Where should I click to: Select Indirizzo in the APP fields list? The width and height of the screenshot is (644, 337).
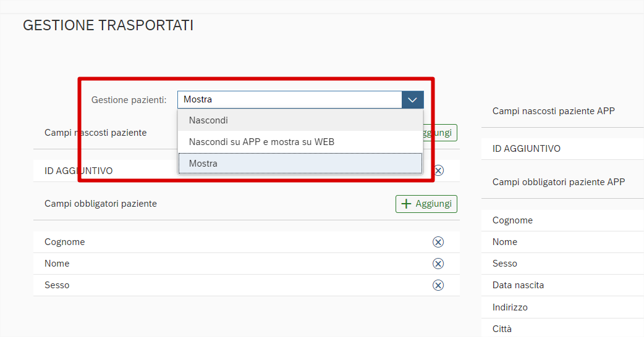coord(510,307)
